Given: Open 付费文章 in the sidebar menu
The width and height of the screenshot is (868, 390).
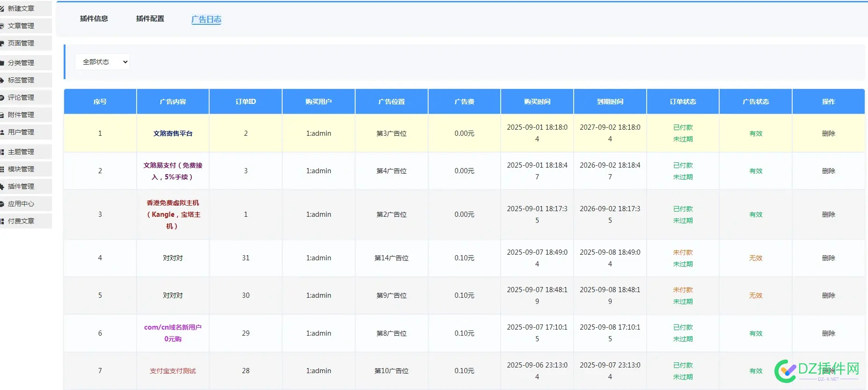Looking at the screenshot, I should point(21,221).
